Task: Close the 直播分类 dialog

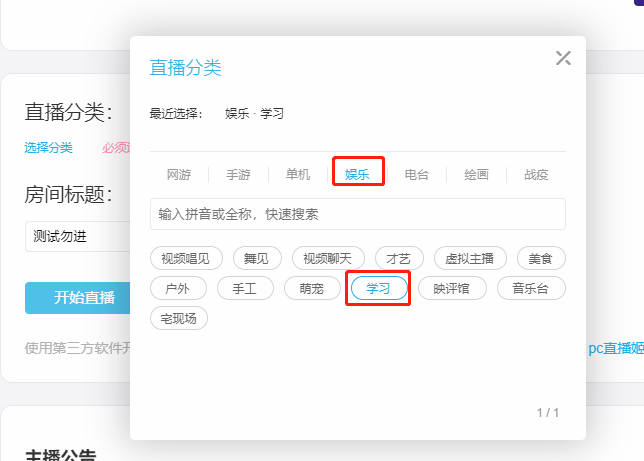Action: [x=563, y=58]
